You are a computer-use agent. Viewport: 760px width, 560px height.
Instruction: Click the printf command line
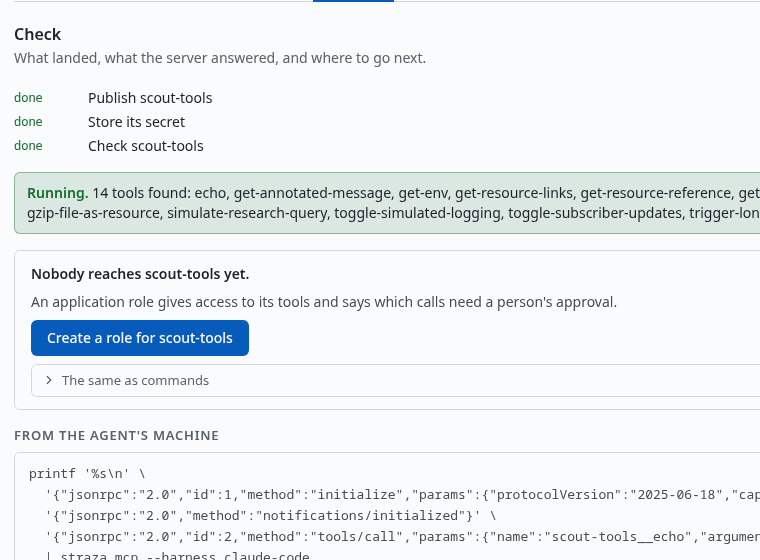(x=87, y=474)
